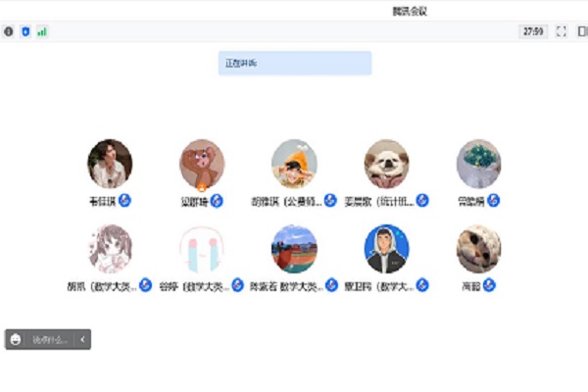Select the blue hoodie cartoon man avatar

[387, 249]
